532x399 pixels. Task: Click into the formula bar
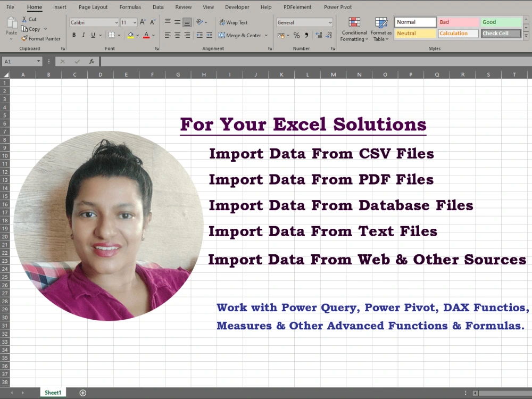pyautogui.click(x=315, y=61)
